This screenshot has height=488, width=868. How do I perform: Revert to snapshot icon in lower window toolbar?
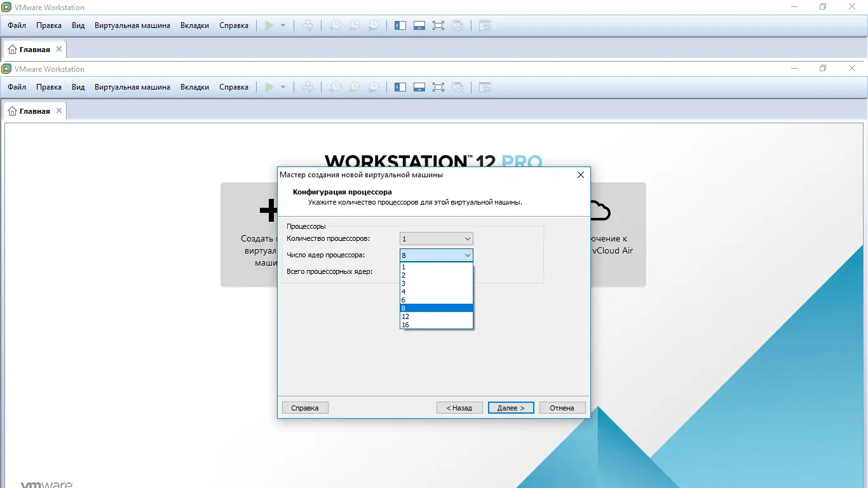click(354, 87)
